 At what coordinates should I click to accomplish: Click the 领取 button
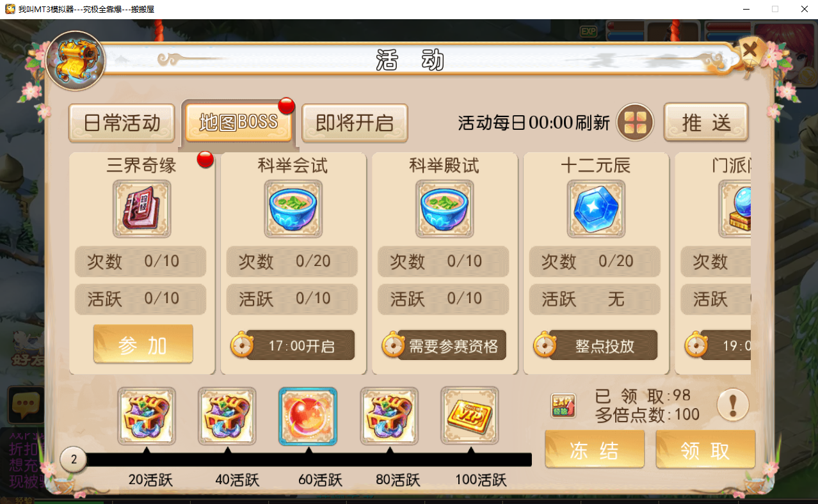(x=705, y=450)
